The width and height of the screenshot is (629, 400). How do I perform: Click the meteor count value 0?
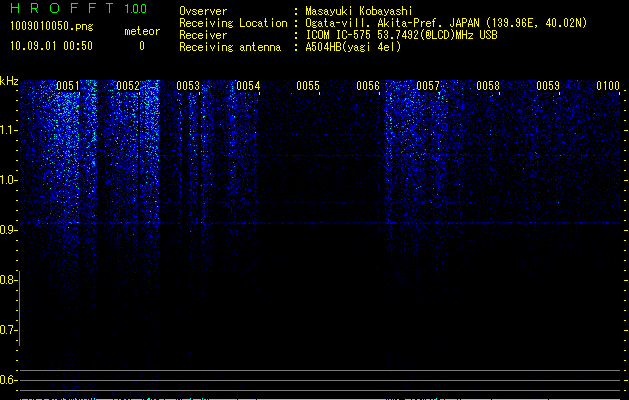click(x=142, y=46)
